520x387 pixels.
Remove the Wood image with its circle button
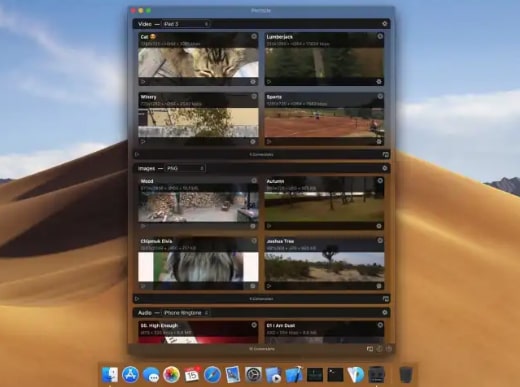254,181
